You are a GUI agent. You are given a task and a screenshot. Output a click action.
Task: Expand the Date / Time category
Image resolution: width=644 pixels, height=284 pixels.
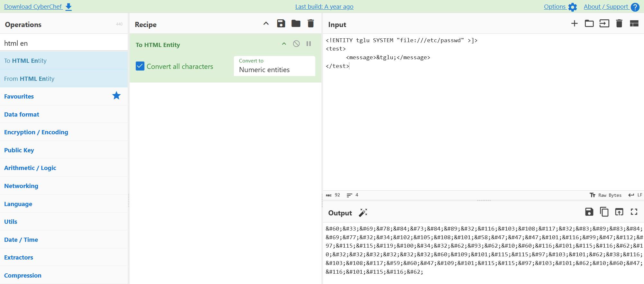(64, 240)
